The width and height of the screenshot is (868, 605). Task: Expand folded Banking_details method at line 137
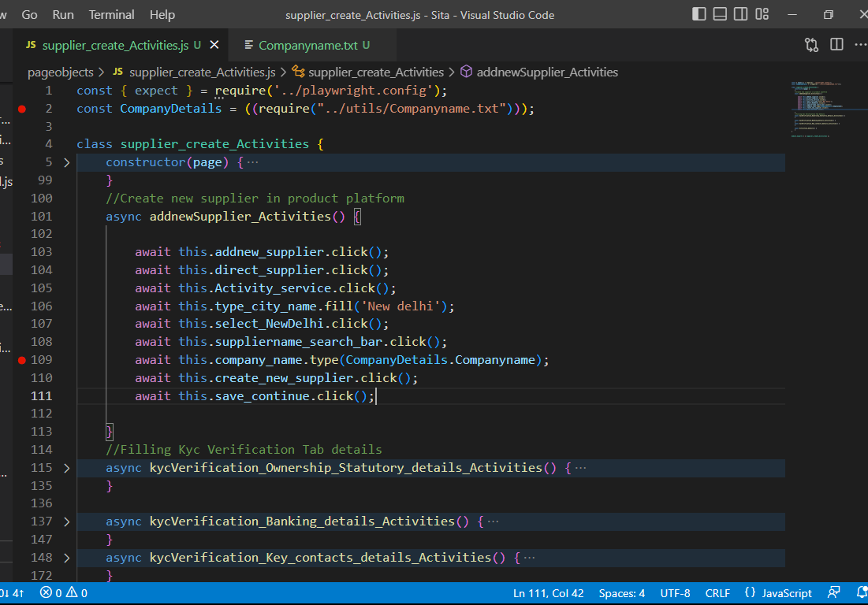pos(66,521)
